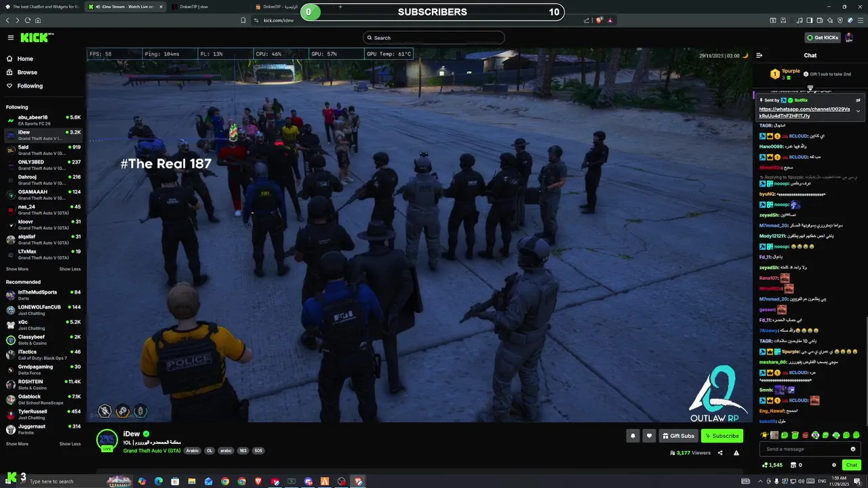The height and width of the screenshot is (488, 868).
Task: Expand the pinned BotRix message chevron
Action: pos(858,111)
